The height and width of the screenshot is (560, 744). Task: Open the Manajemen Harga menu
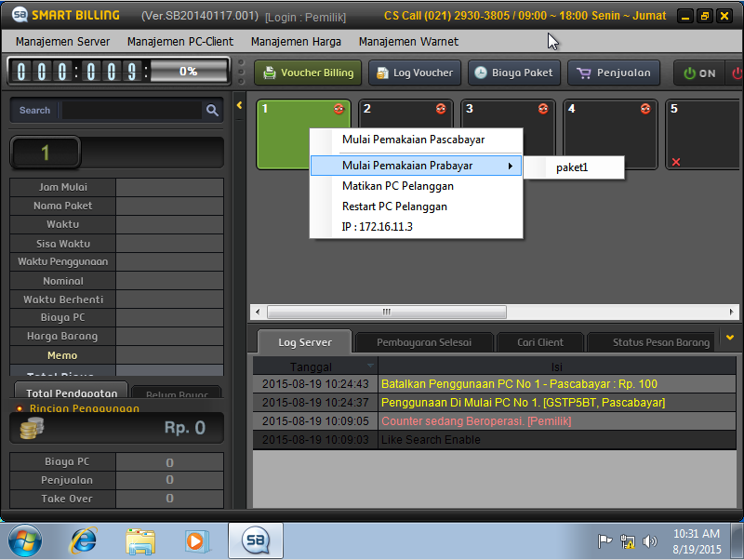pos(296,42)
